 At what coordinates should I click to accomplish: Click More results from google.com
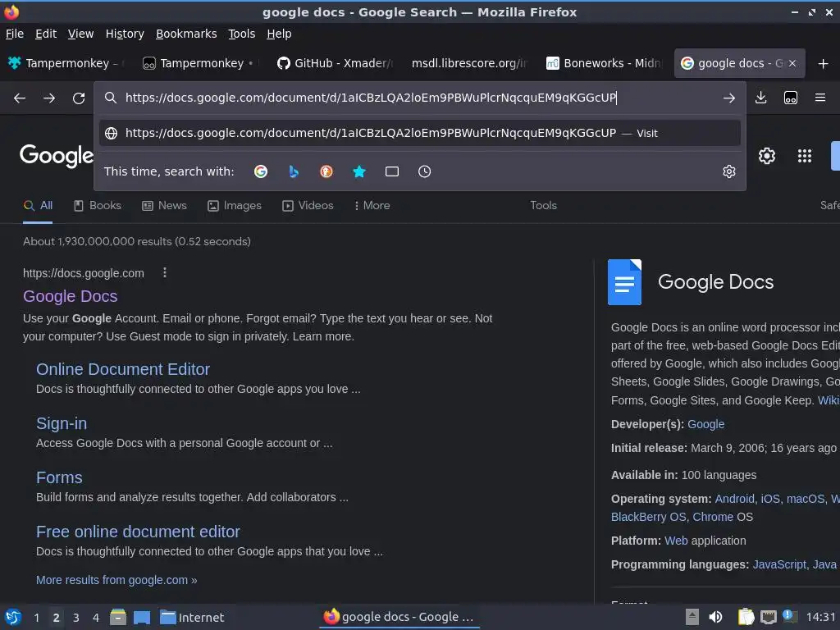[116, 580]
